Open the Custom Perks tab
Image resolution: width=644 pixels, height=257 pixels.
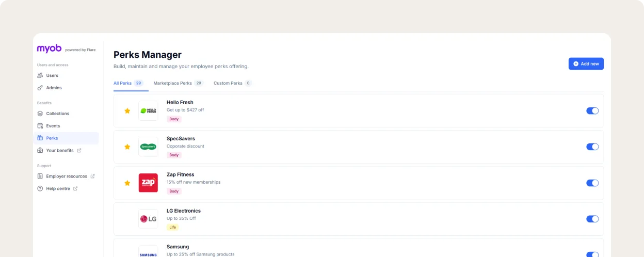(233, 83)
